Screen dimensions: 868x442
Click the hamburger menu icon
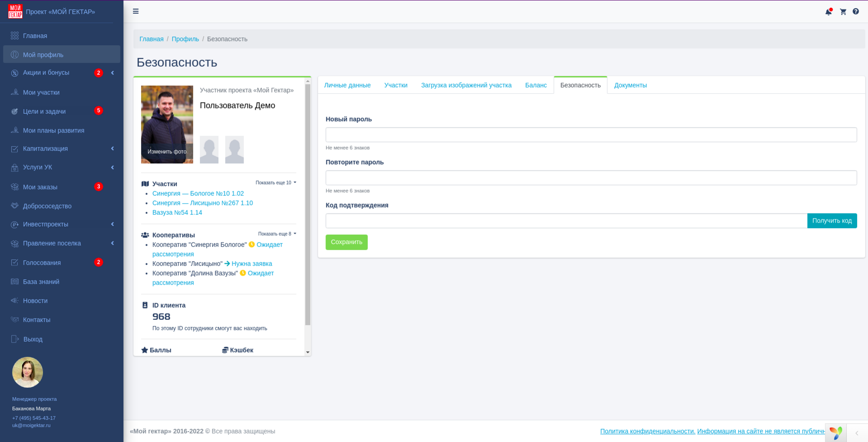pos(136,11)
